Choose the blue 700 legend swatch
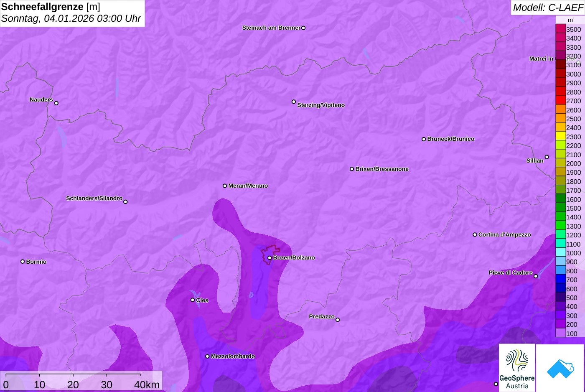The height and width of the screenshot is (392, 585). (561, 279)
